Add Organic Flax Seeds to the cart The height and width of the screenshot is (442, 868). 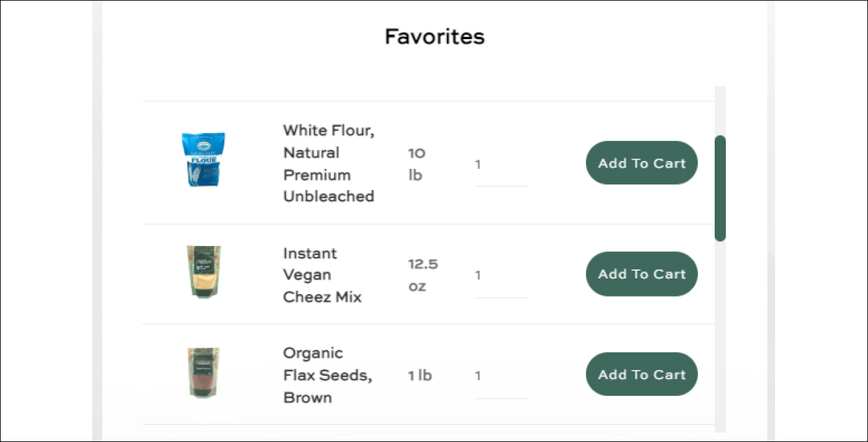pos(642,374)
